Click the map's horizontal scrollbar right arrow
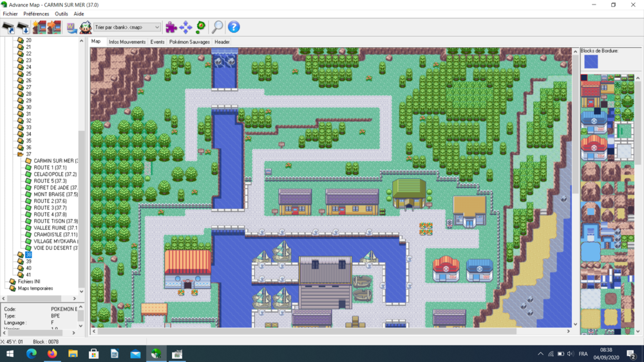The height and width of the screenshot is (362, 644). point(569,331)
